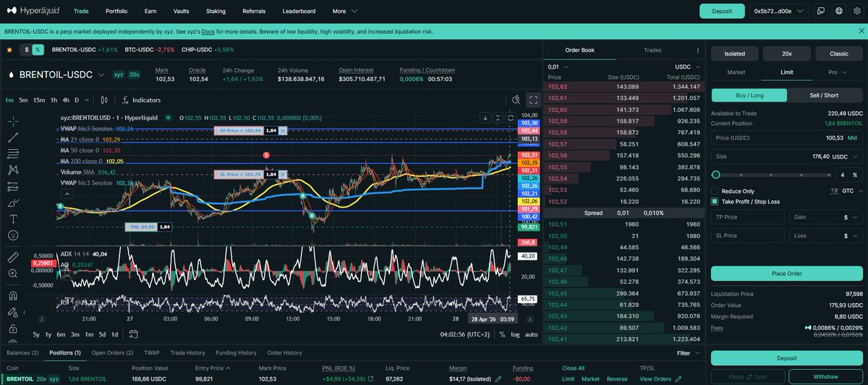The width and height of the screenshot is (868, 385).
Task: Open the Fibonacci retracement tools
Action: tap(13, 154)
